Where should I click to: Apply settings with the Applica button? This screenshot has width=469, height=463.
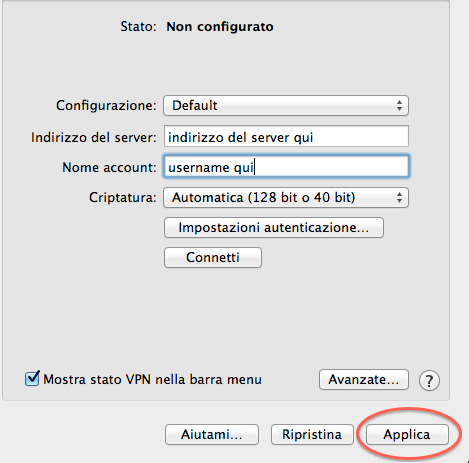click(407, 434)
